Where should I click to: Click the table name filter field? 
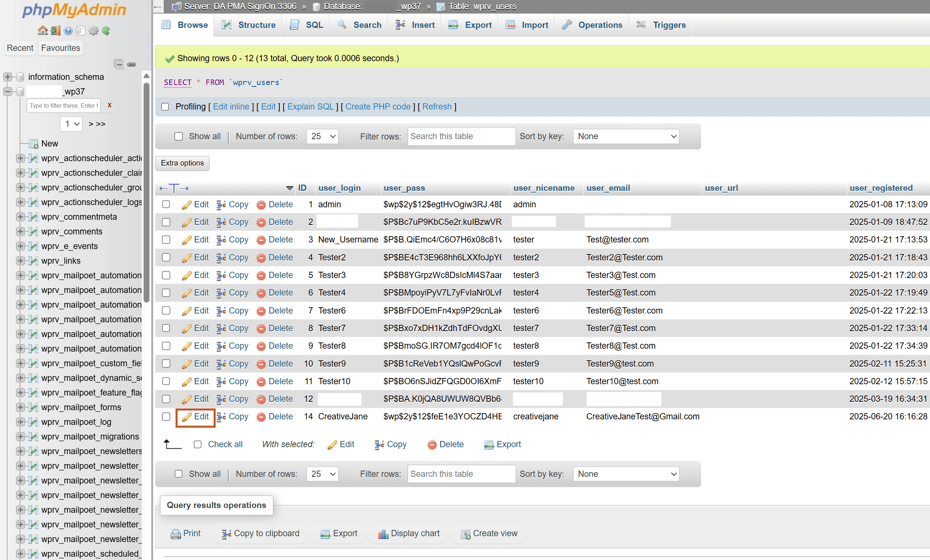[x=64, y=105]
